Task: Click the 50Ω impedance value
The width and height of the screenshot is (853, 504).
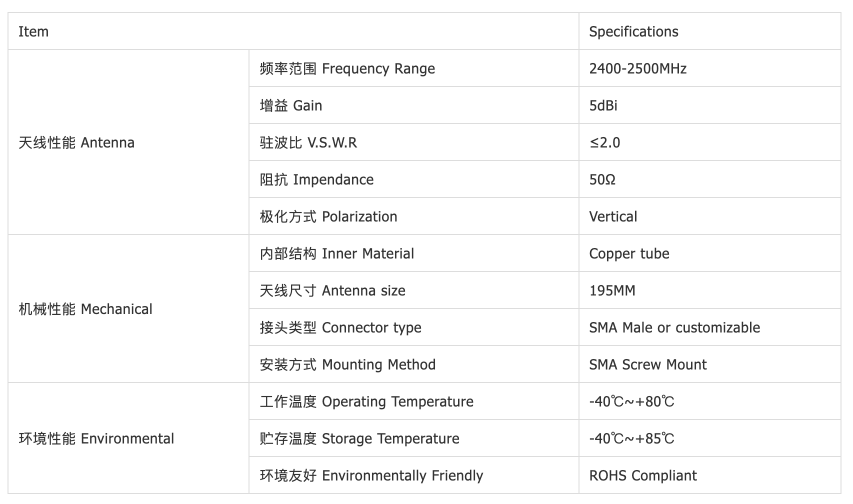Action: (602, 179)
